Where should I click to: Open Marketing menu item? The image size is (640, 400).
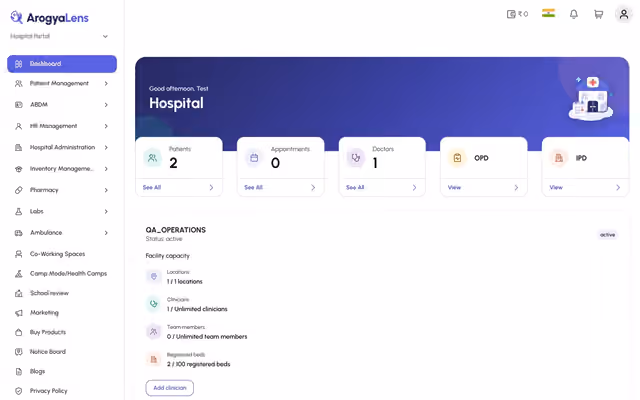[x=62, y=313]
